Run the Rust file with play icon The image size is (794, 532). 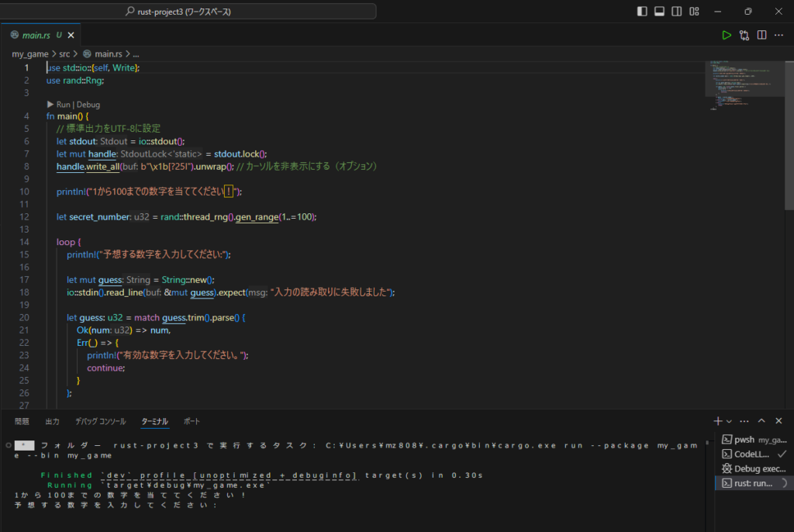(x=726, y=35)
